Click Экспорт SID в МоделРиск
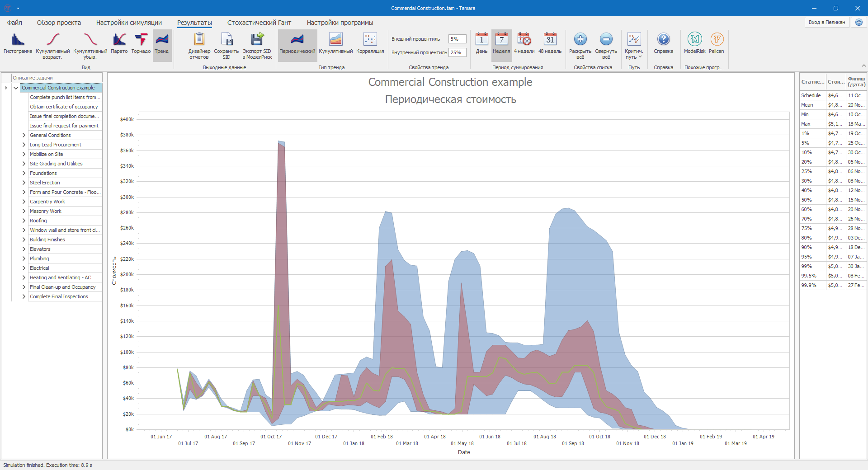Viewport: 868px width, 470px height. [x=257, y=46]
